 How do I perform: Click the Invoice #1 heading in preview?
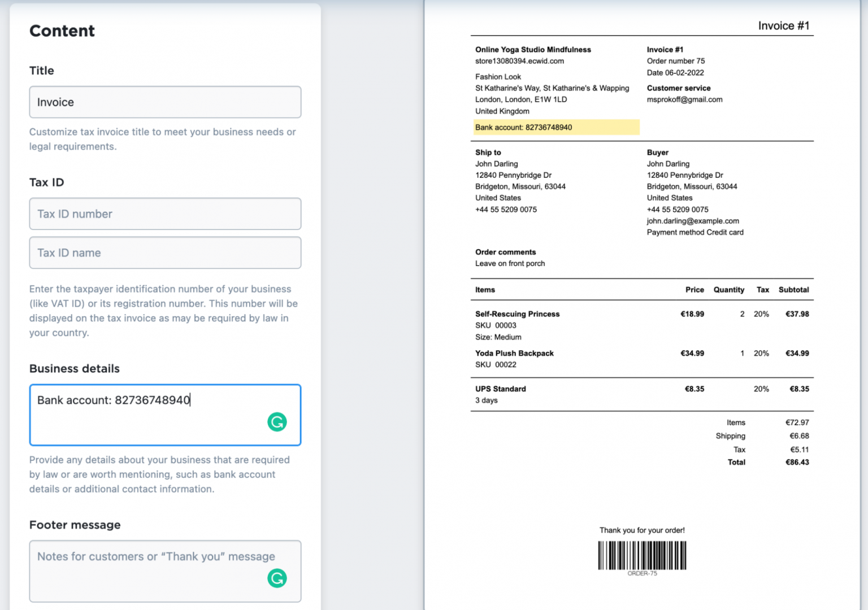click(784, 25)
